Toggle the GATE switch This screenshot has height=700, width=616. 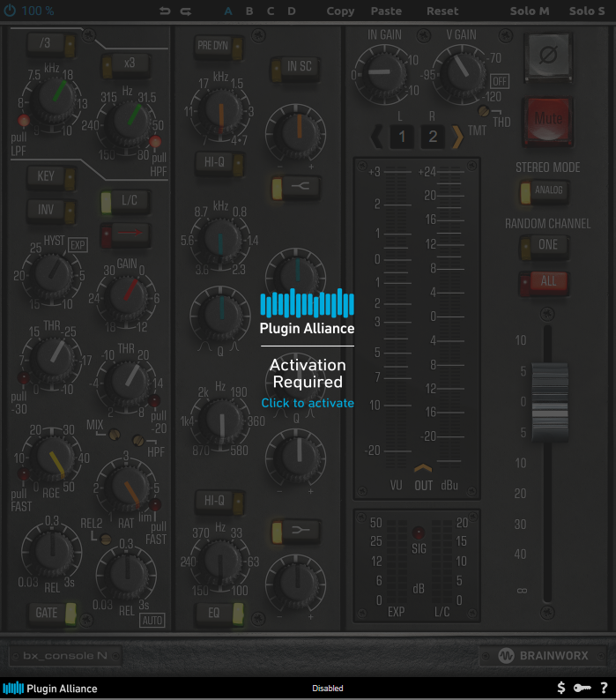[53, 614]
